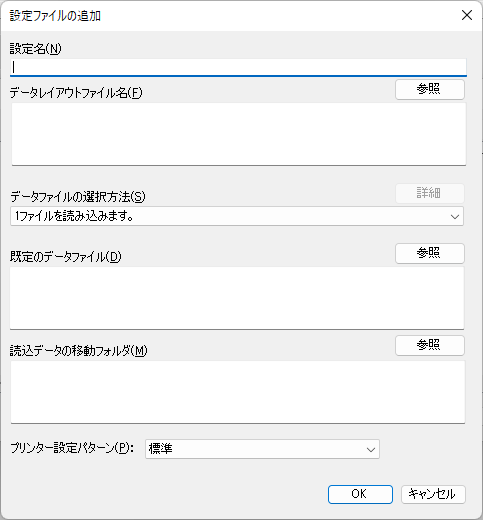Image resolution: width=483 pixels, height=520 pixels.
Task: Focus the 設定名 text field
Action: pos(238,68)
